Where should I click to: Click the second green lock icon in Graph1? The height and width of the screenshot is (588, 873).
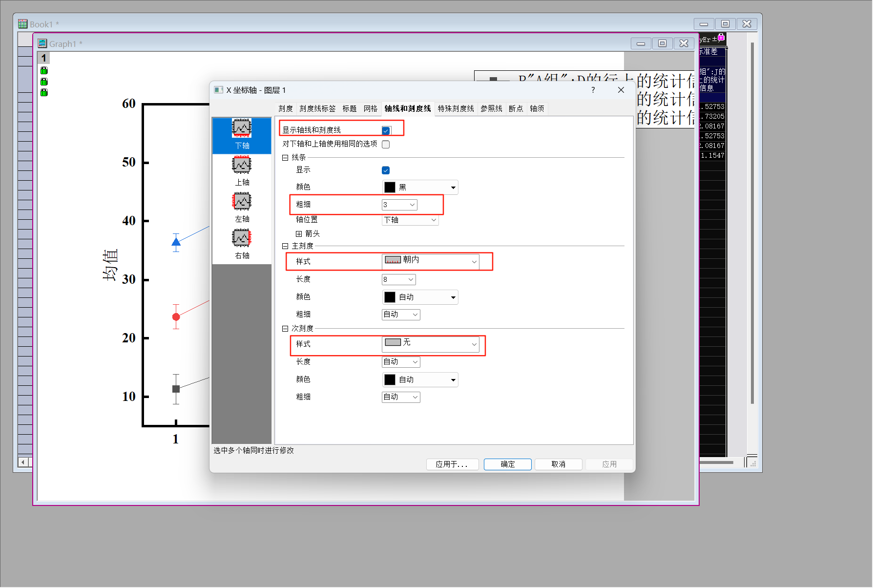44,82
